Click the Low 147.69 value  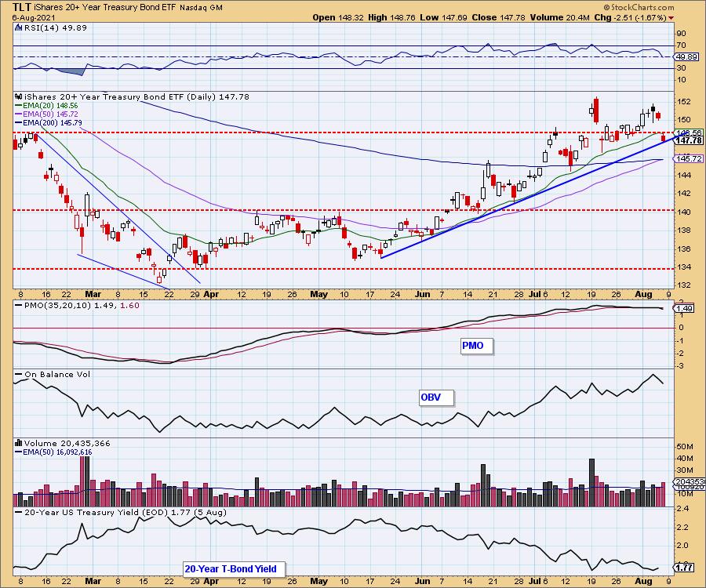click(x=442, y=17)
